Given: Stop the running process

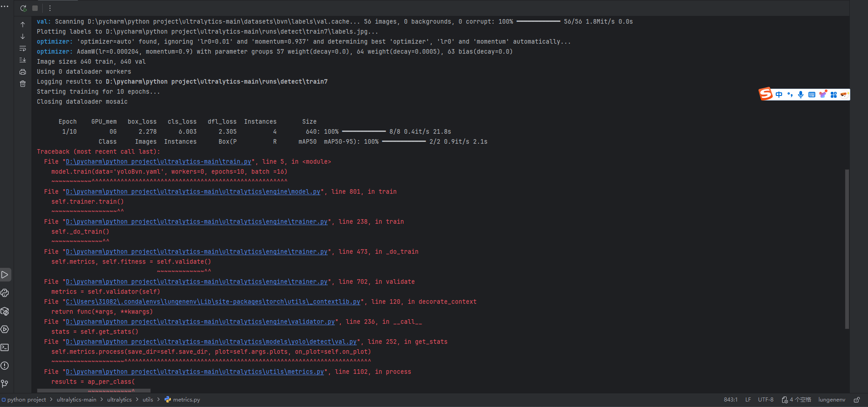Looking at the screenshot, I should pos(35,8).
